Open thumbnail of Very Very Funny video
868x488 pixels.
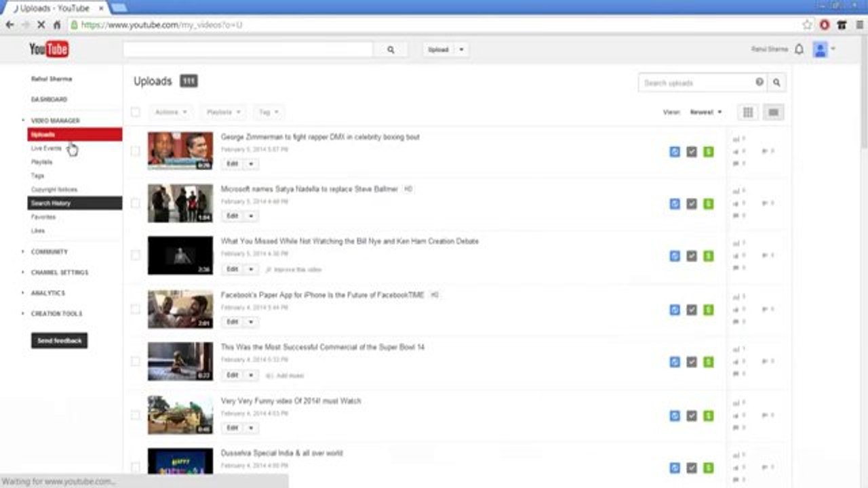pos(180,415)
